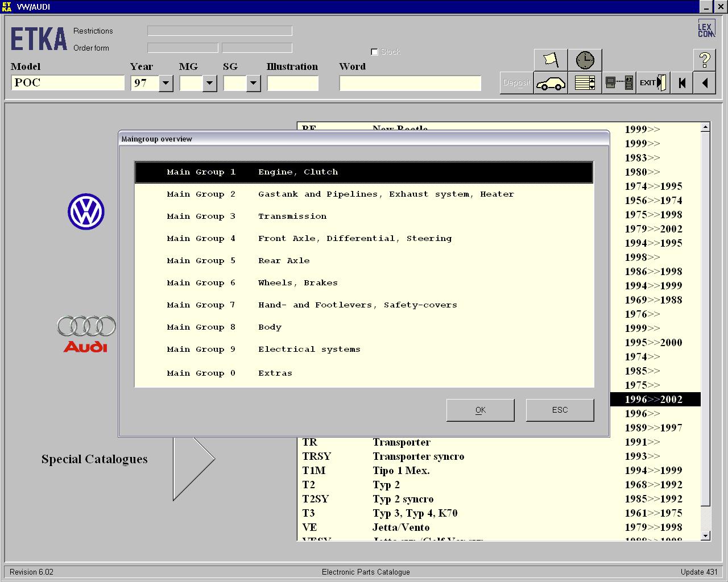
Task: Click the clock icon button
Action: tap(585, 60)
